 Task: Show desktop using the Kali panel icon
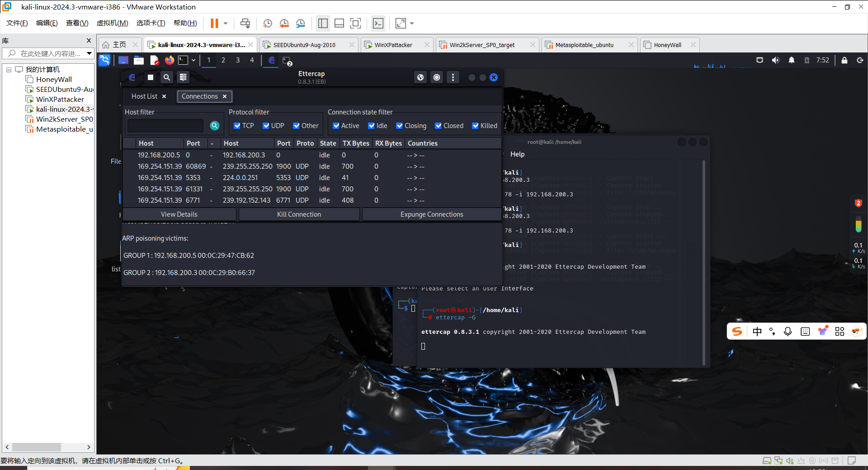[x=123, y=60]
